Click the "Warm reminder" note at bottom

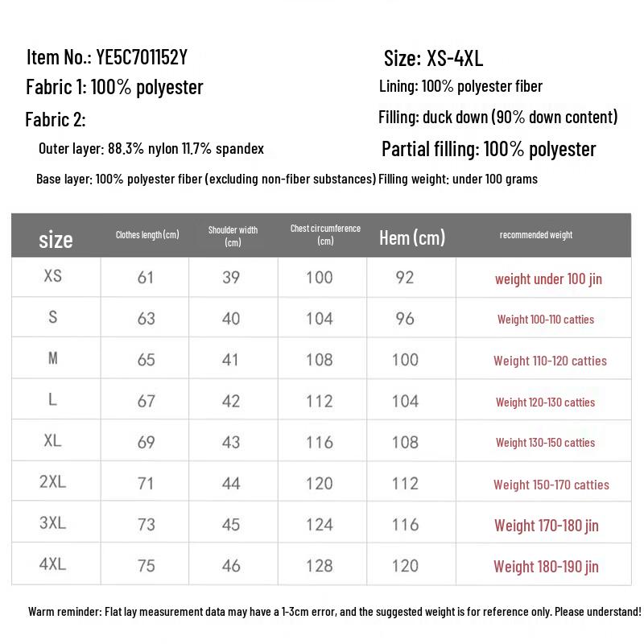335,612
